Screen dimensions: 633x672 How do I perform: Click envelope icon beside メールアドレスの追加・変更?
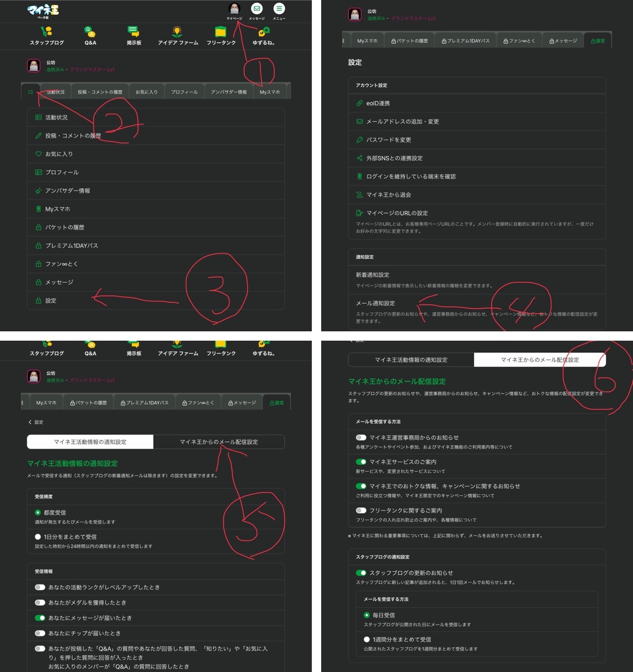tap(359, 121)
